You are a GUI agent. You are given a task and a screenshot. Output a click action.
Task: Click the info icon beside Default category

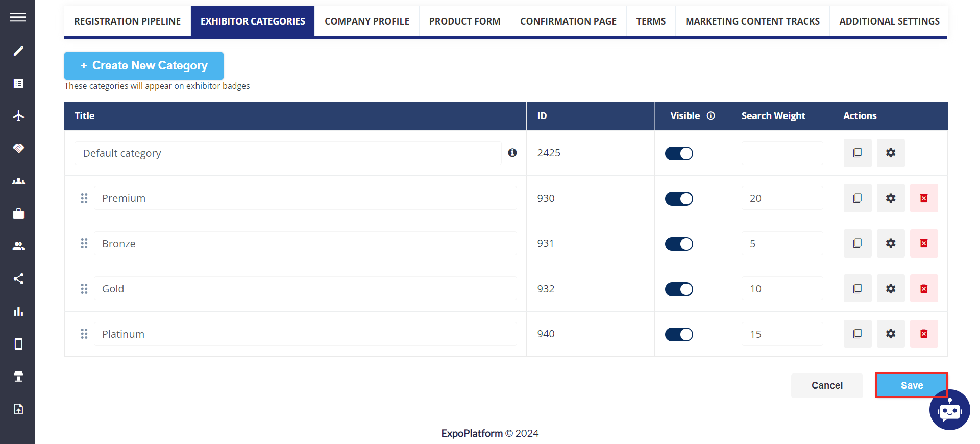click(x=512, y=153)
